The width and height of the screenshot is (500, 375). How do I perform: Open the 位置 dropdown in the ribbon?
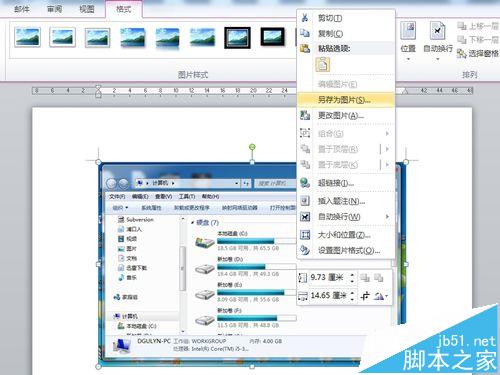(408, 41)
